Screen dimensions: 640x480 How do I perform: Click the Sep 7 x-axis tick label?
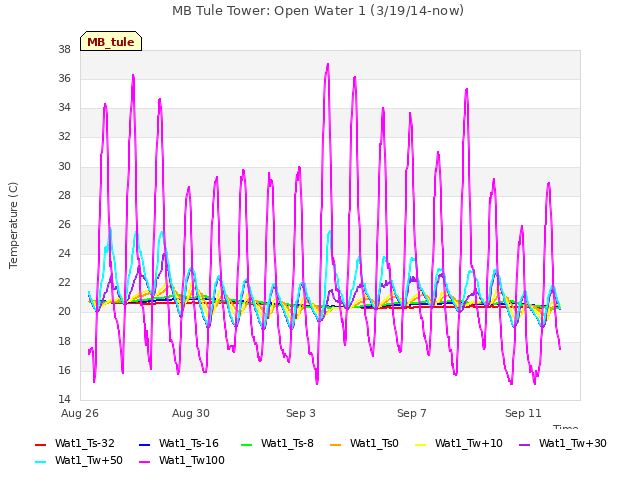tap(412, 413)
